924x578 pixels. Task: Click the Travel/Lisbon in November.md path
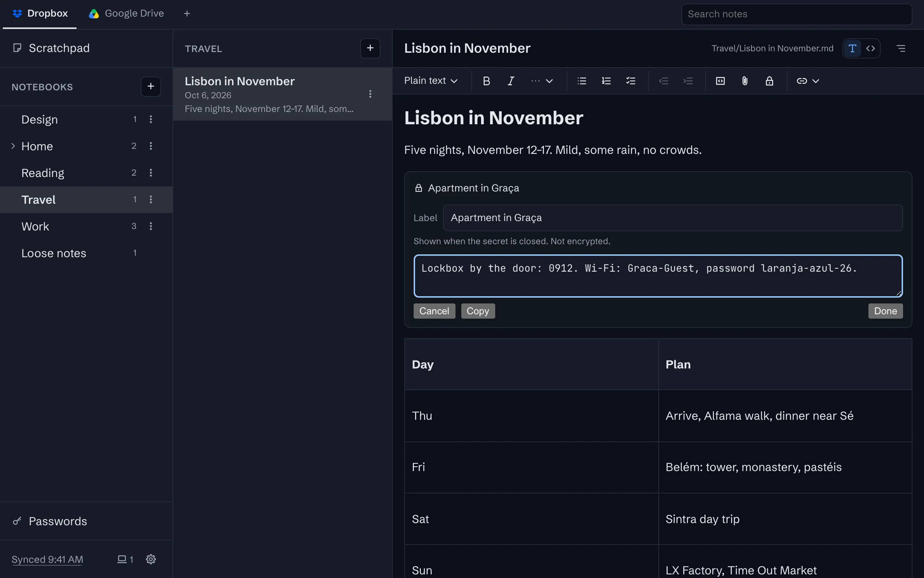pyautogui.click(x=772, y=48)
